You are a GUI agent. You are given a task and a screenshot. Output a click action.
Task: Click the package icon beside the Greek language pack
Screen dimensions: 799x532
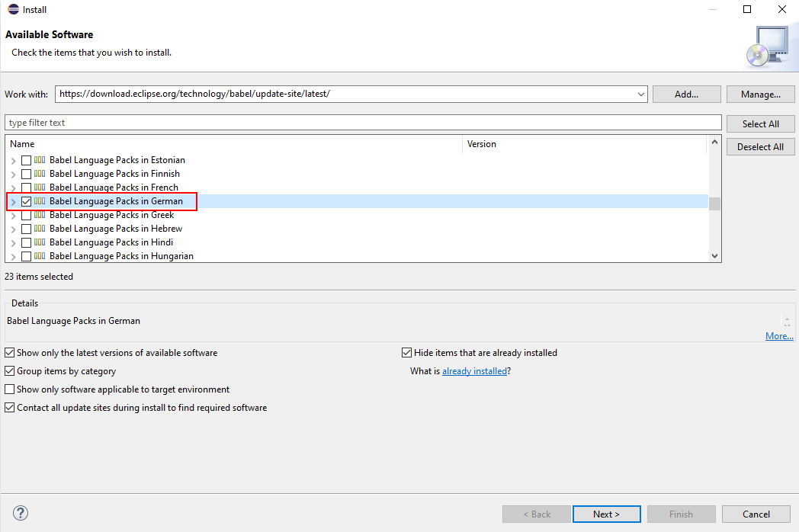(40, 214)
